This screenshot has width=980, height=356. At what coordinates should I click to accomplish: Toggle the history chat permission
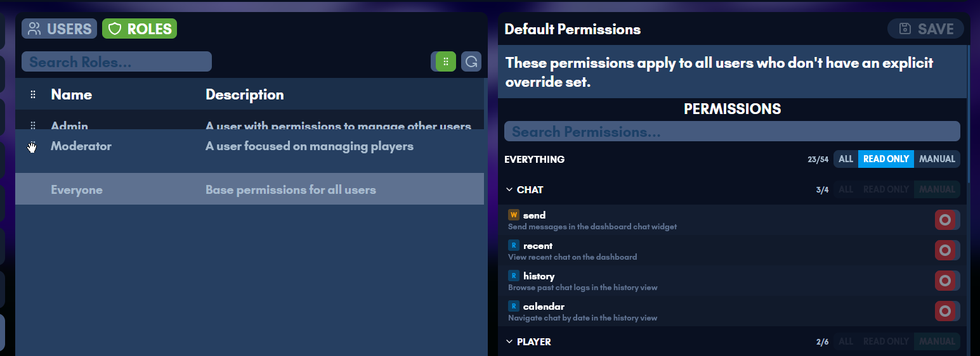947,281
